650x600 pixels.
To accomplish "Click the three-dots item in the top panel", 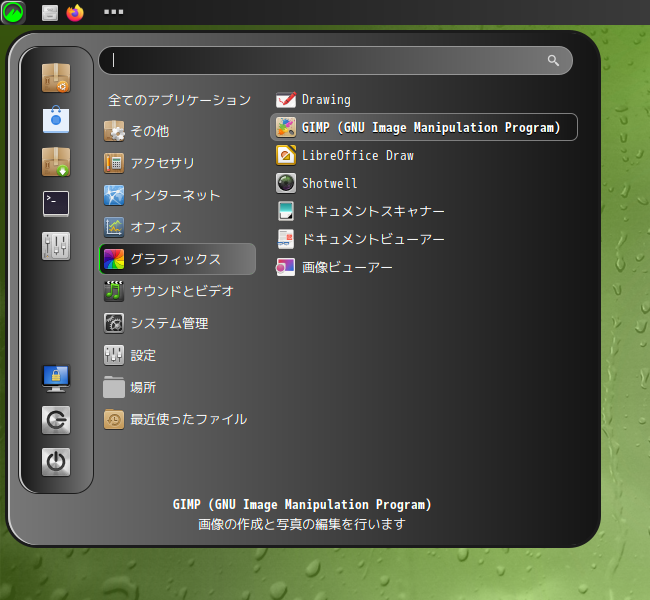I will [x=113, y=12].
